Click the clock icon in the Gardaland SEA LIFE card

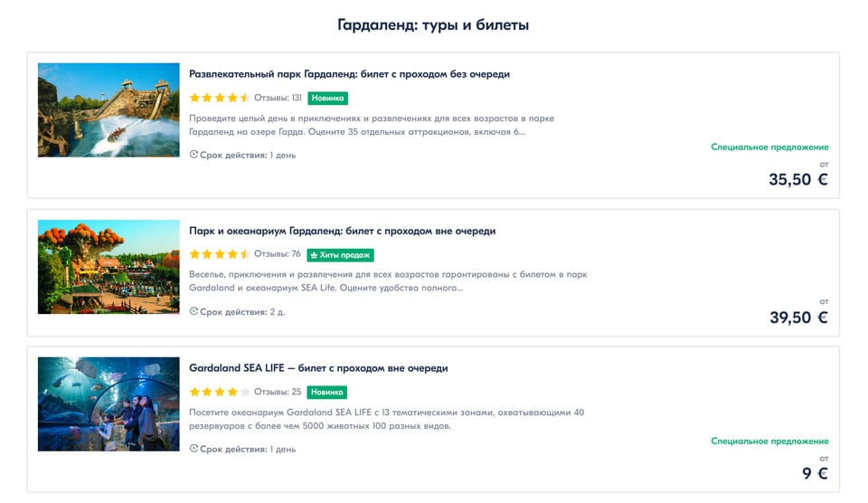point(193,450)
